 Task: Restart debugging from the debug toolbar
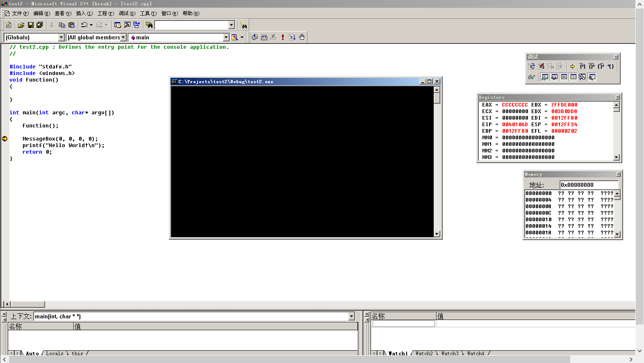(532, 66)
